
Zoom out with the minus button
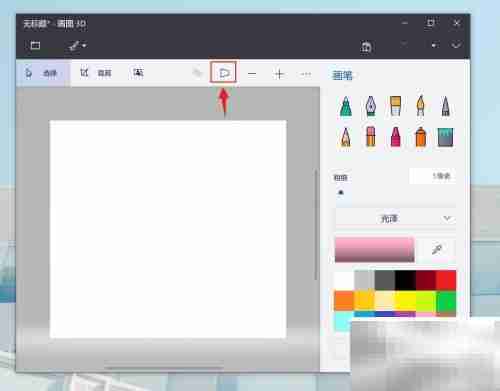tap(252, 74)
